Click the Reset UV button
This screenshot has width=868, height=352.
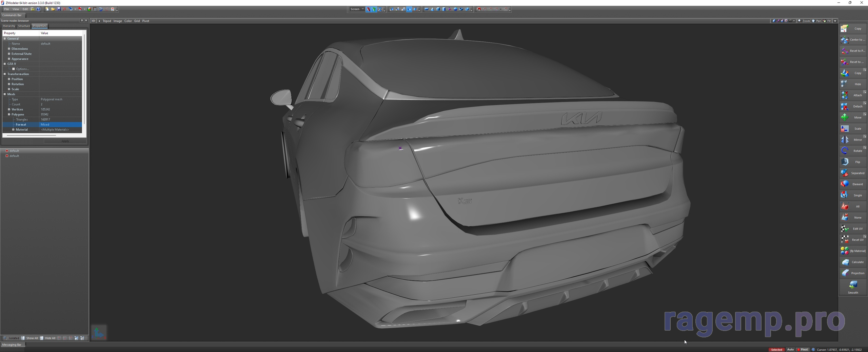click(853, 240)
